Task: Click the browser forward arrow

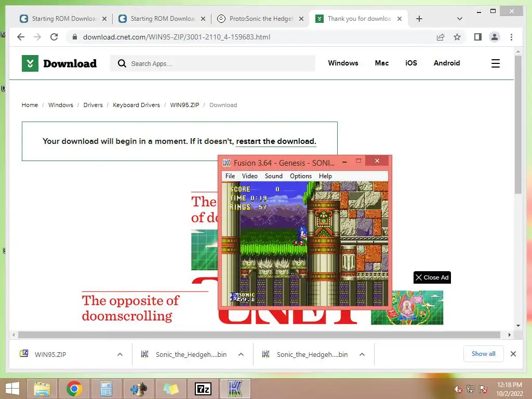Action: coord(37,37)
